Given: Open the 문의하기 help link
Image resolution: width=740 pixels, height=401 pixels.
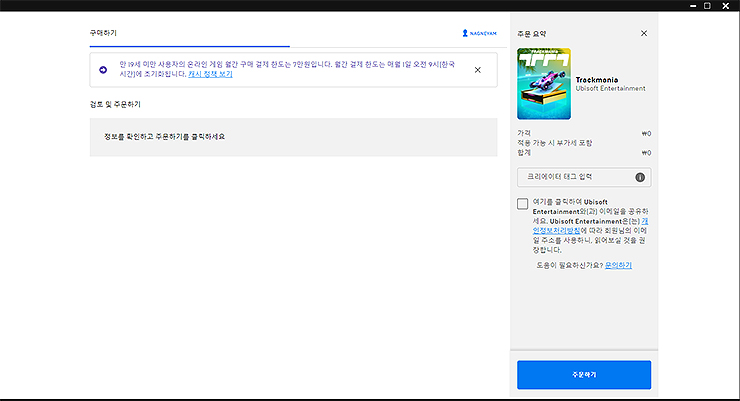Looking at the screenshot, I should 618,265.
